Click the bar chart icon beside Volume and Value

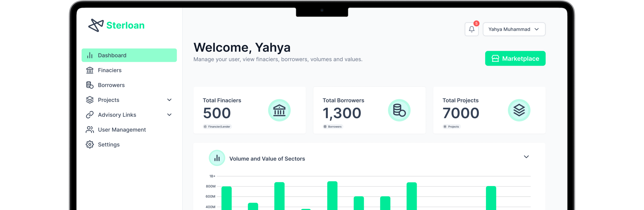[x=217, y=158]
